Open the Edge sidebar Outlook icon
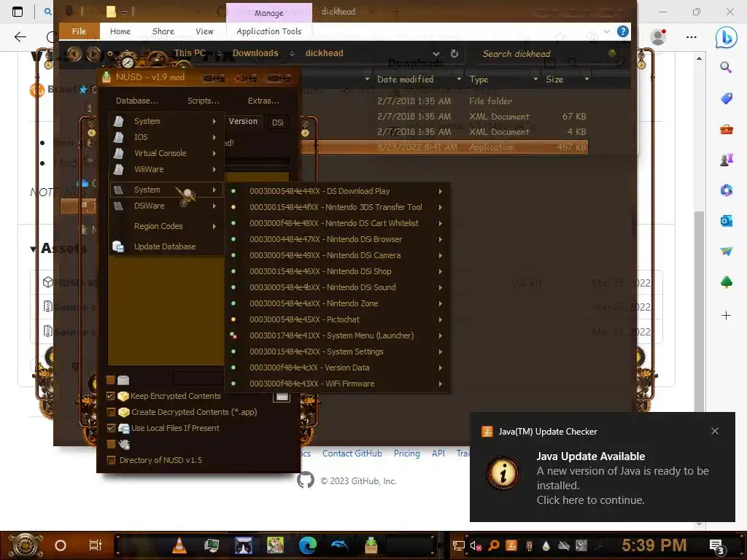The height and width of the screenshot is (560, 747). [726, 221]
